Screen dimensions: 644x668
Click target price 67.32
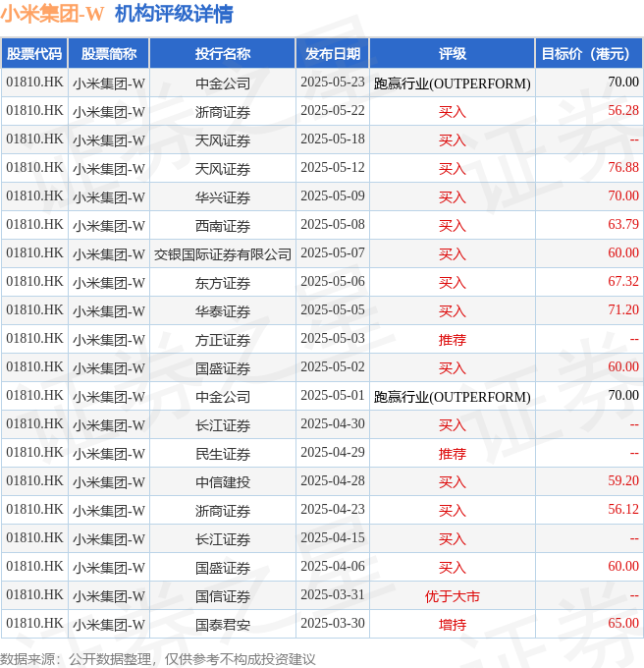[623, 282]
